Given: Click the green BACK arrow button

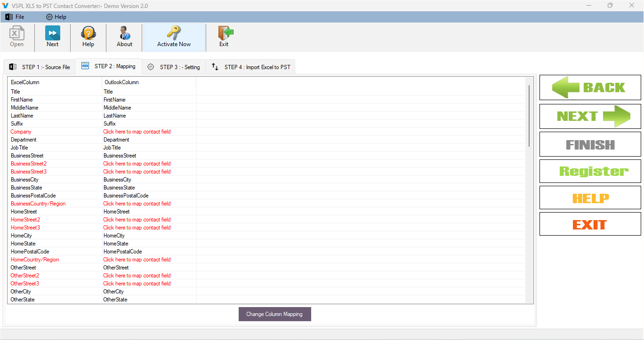Looking at the screenshot, I should coord(590,87).
